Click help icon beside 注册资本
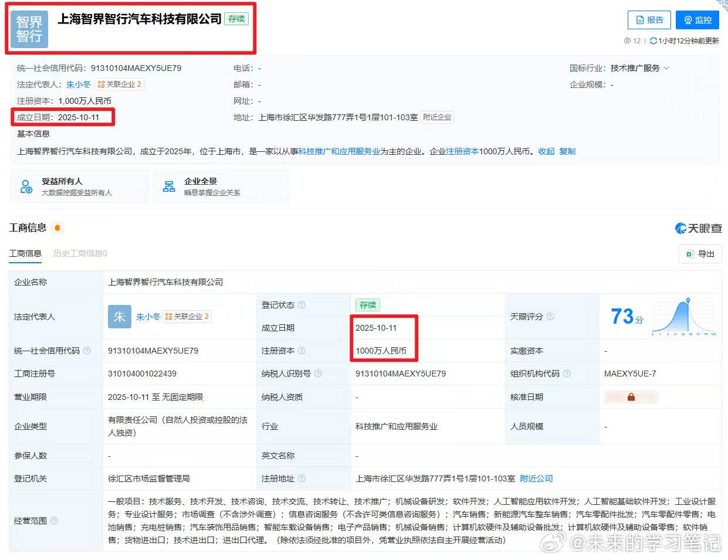 [x=302, y=351]
